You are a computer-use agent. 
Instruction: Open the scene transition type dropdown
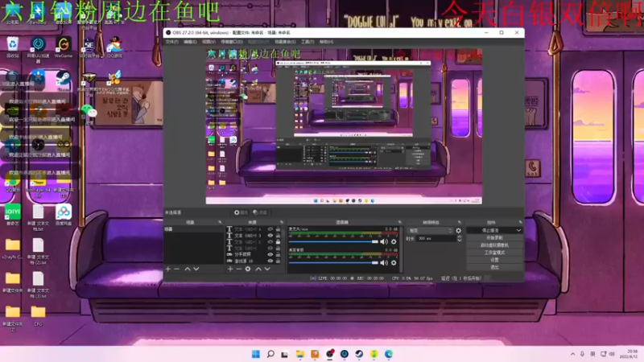pyautogui.click(x=431, y=231)
